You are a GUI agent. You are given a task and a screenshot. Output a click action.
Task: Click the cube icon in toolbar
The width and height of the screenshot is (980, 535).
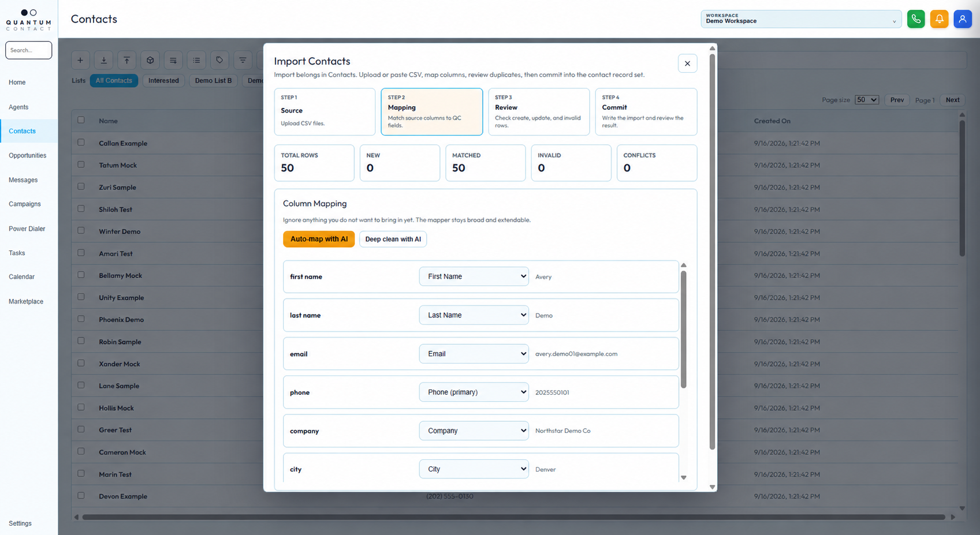pyautogui.click(x=150, y=60)
